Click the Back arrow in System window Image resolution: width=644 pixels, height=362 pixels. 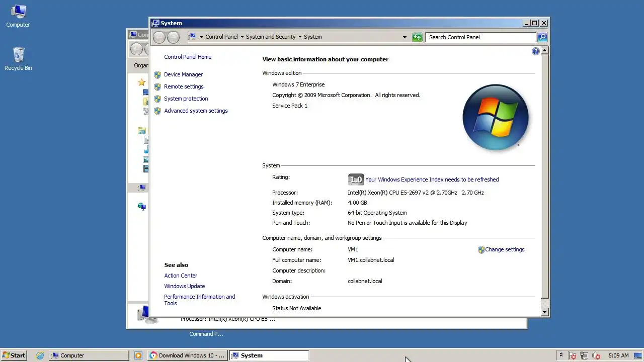[159, 37]
